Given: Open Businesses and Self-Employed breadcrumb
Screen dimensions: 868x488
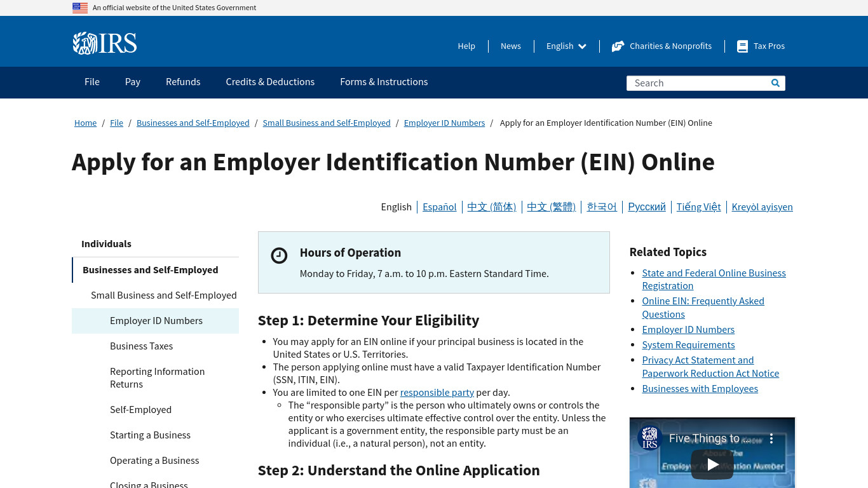Looking at the screenshot, I should coord(193,123).
